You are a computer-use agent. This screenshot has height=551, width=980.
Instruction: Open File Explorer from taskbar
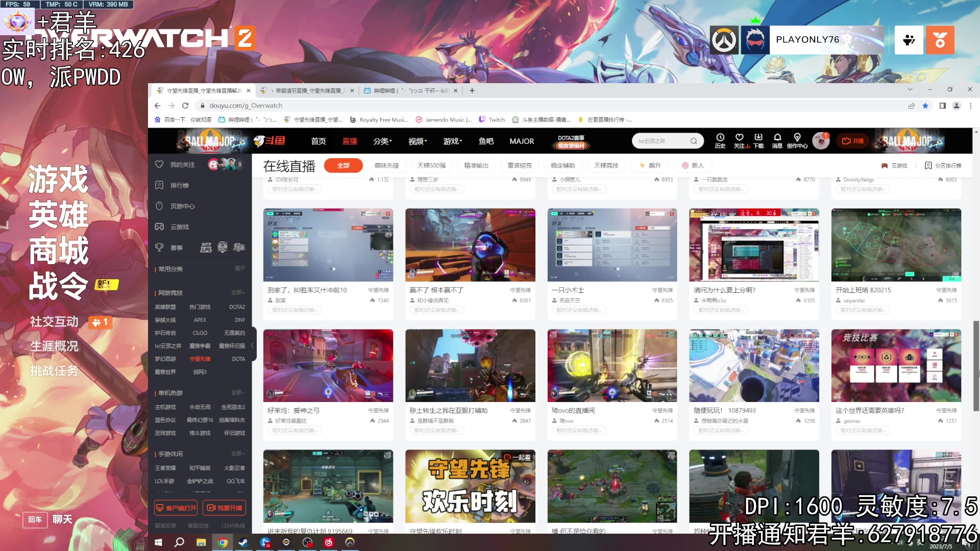201,542
